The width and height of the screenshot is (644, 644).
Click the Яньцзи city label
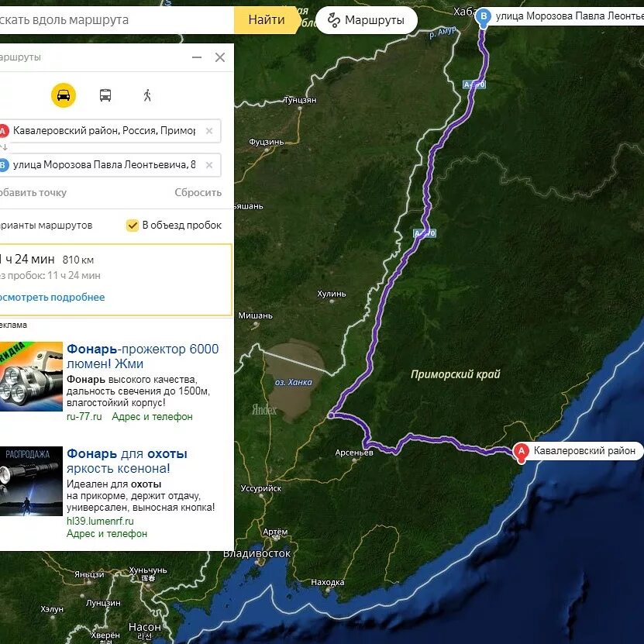coord(89,574)
